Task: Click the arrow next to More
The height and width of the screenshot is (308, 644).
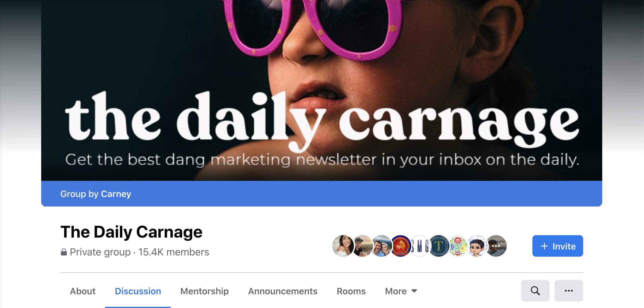Action: (414, 291)
